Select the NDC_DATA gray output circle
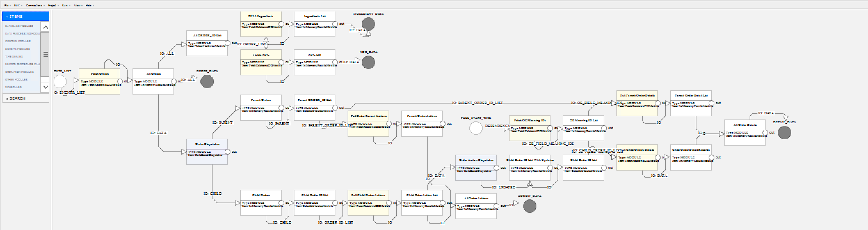This screenshot has width=868, height=230. coord(368,63)
